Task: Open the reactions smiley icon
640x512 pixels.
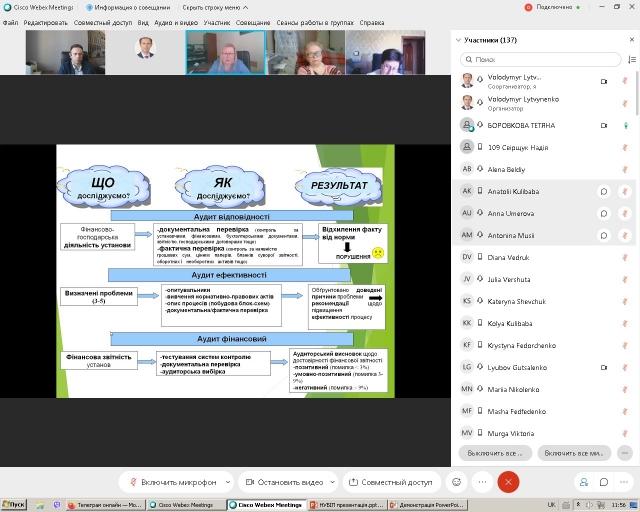Action: coord(456,482)
